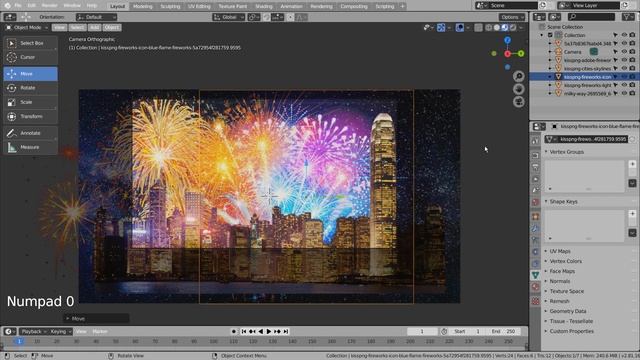The width and height of the screenshot is (640, 360).
Task: Select the Measure tool
Action: coord(31,147)
